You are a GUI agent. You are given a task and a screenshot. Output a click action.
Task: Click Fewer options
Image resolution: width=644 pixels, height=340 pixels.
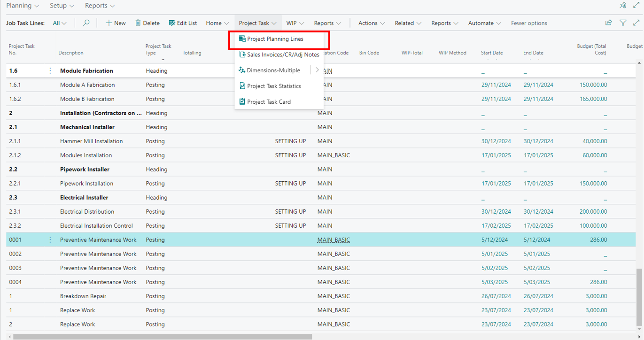point(529,23)
